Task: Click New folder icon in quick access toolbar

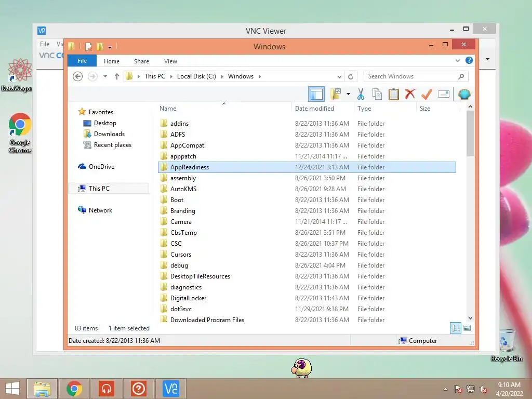Action: click(99, 46)
